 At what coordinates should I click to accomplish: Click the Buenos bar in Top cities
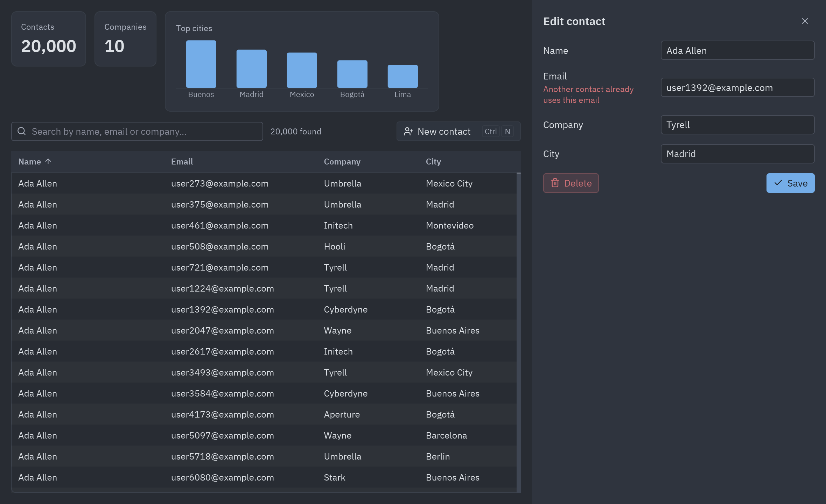[201, 64]
